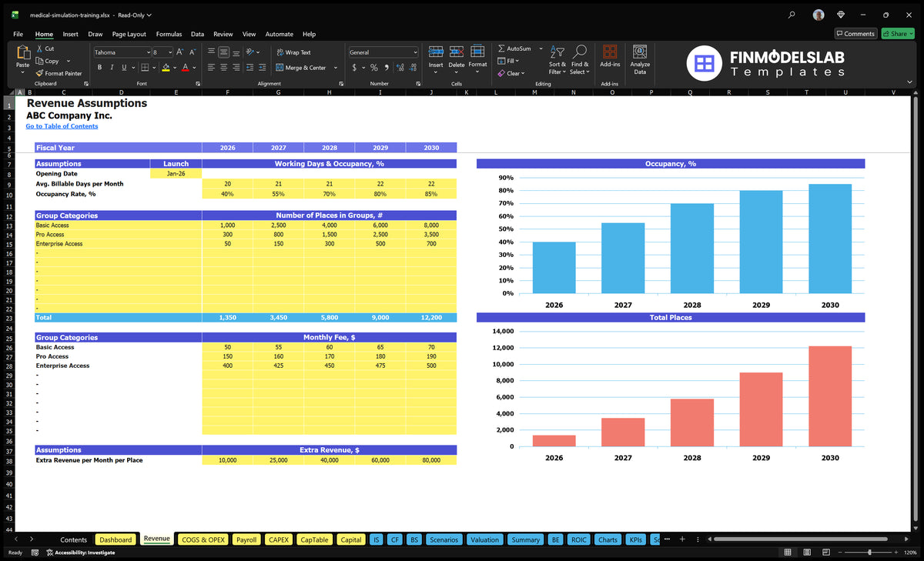This screenshot has width=924, height=561.
Task: Launch the Analyze Data tool
Action: pos(640,52)
